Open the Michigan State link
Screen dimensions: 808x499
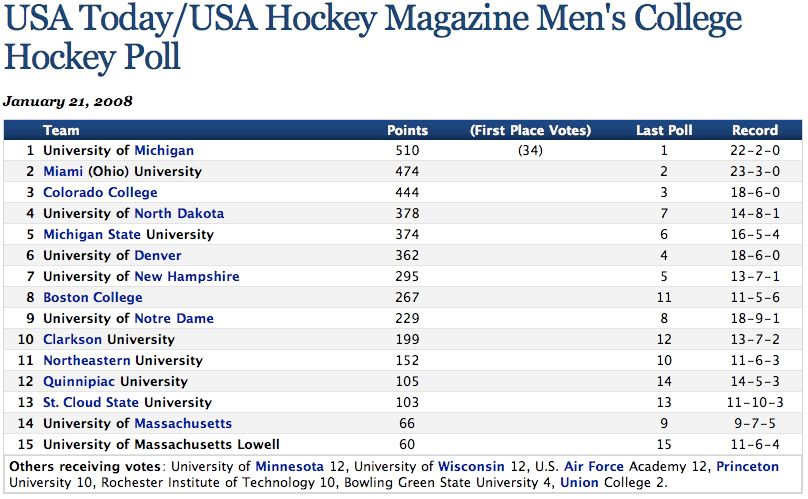click(92, 234)
